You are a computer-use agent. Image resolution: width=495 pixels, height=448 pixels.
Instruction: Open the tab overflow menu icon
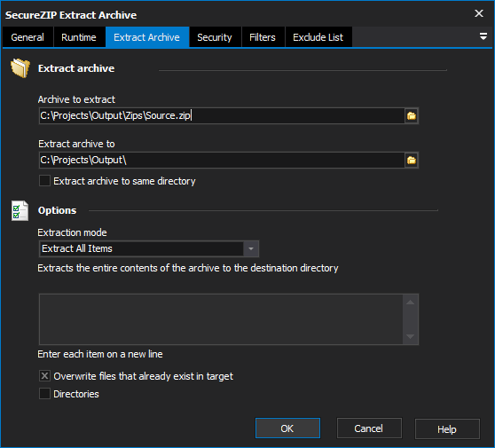click(x=483, y=36)
